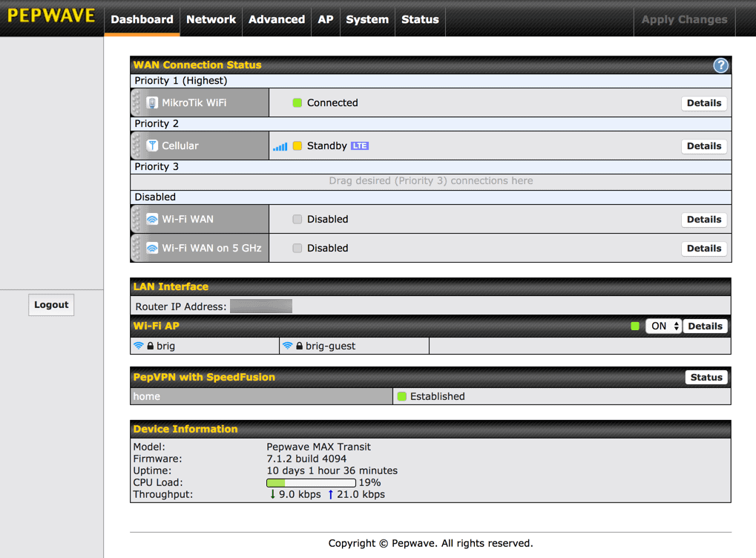Click the brig SSID name
Image resolution: width=756 pixels, height=558 pixels.
point(166,346)
